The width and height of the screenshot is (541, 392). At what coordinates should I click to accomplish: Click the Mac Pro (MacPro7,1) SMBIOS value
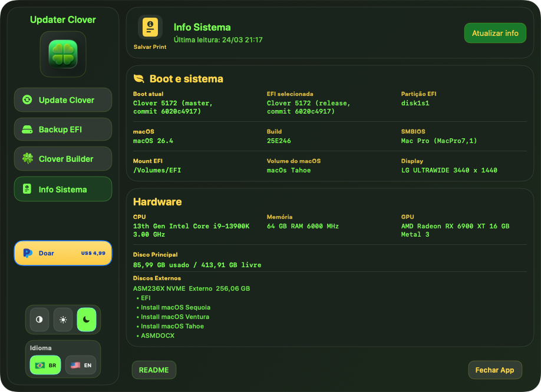tap(439, 141)
